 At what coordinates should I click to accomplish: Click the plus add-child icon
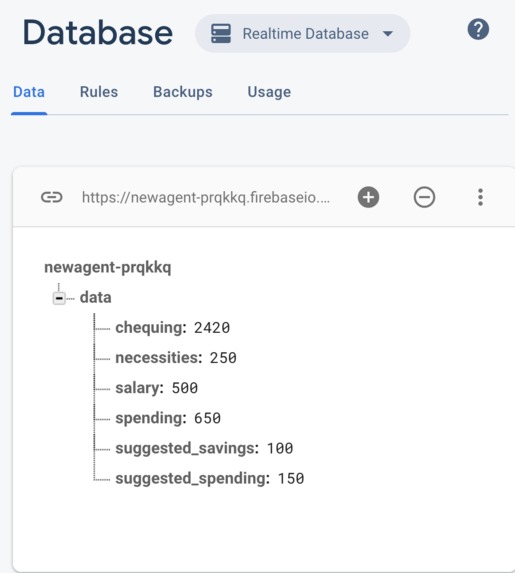point(368,197)
